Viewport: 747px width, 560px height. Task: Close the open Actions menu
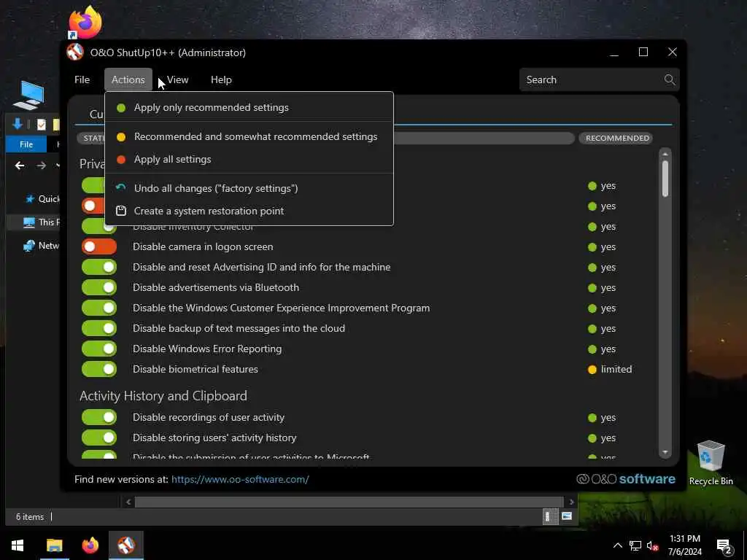pyautogui.click(x=128, y=79)
